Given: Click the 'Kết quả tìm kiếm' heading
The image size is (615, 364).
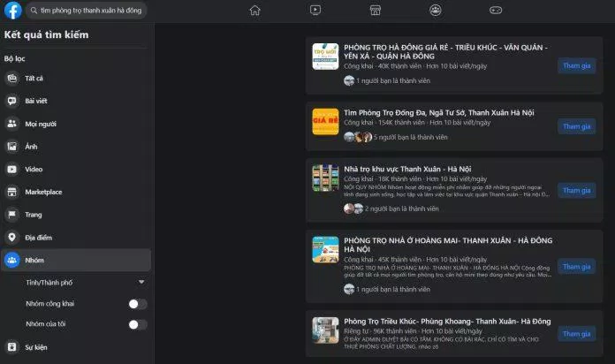Looking at the screenshot, I should pos(46,35).
